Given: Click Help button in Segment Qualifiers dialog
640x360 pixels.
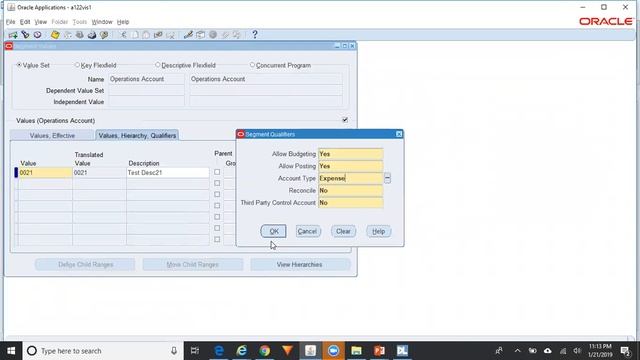Looking at the screenshot, I should click(378, 231).
